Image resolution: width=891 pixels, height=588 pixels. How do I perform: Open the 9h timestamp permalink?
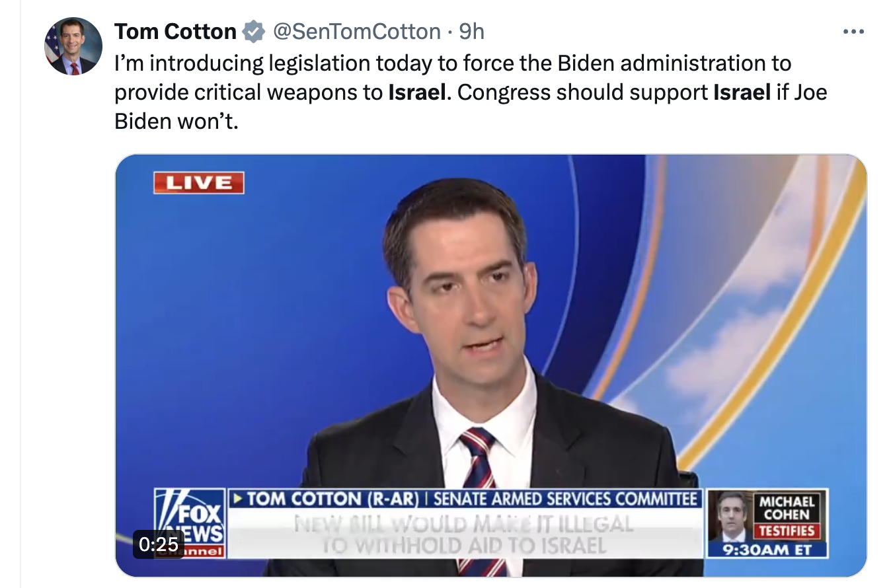click(472, 31)
